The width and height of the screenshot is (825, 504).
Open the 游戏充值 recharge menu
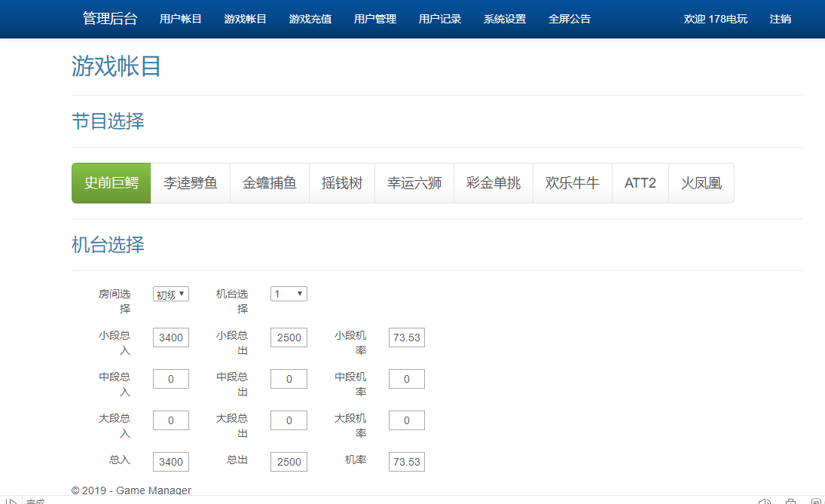pyautogui.click(x=310, y=19)
